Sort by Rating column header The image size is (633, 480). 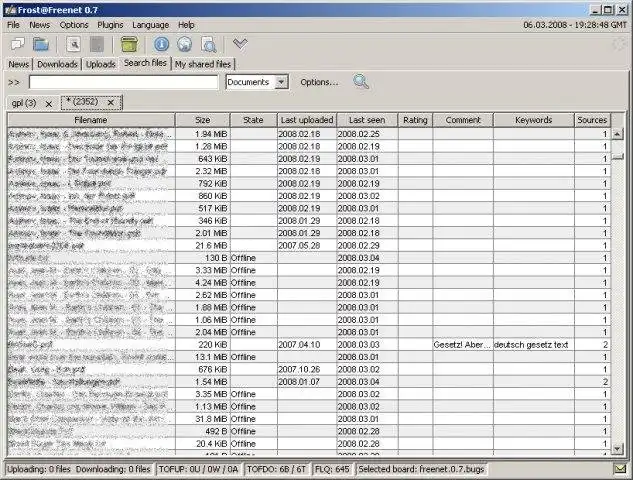(x=415, y=120)
